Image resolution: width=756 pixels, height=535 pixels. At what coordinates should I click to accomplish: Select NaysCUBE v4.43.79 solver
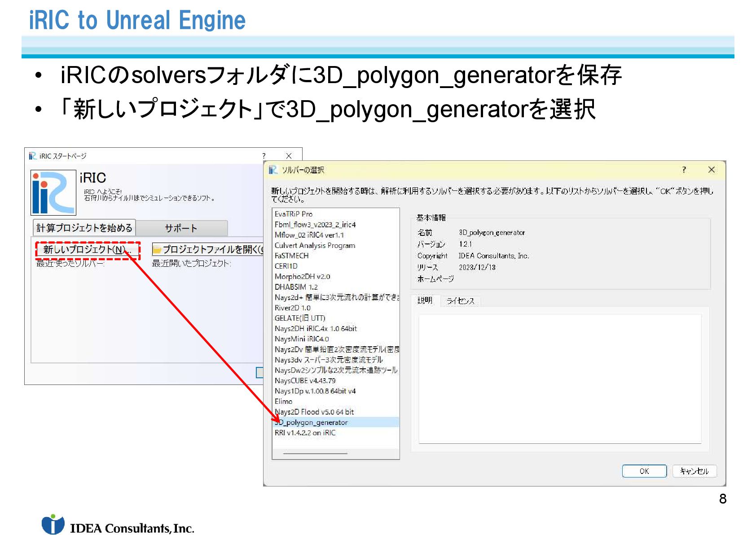[336, 380]
